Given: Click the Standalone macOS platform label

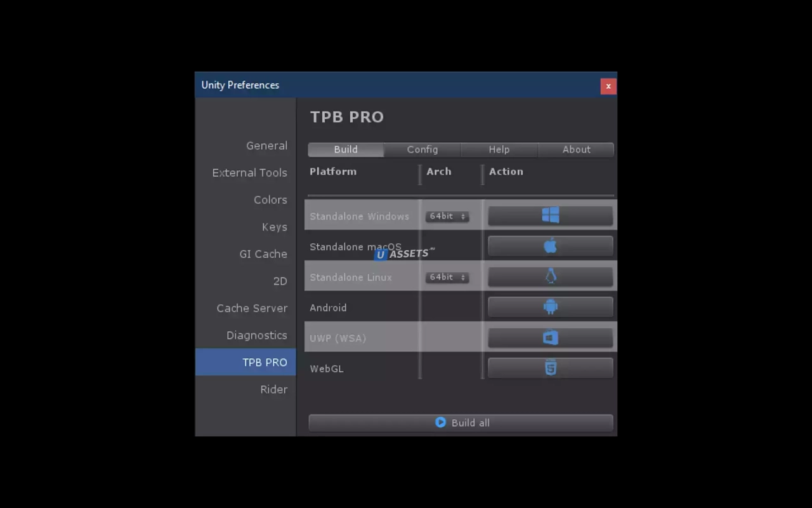Looking at the screenshot, I should pyautogui.click(x=355, y=247).
